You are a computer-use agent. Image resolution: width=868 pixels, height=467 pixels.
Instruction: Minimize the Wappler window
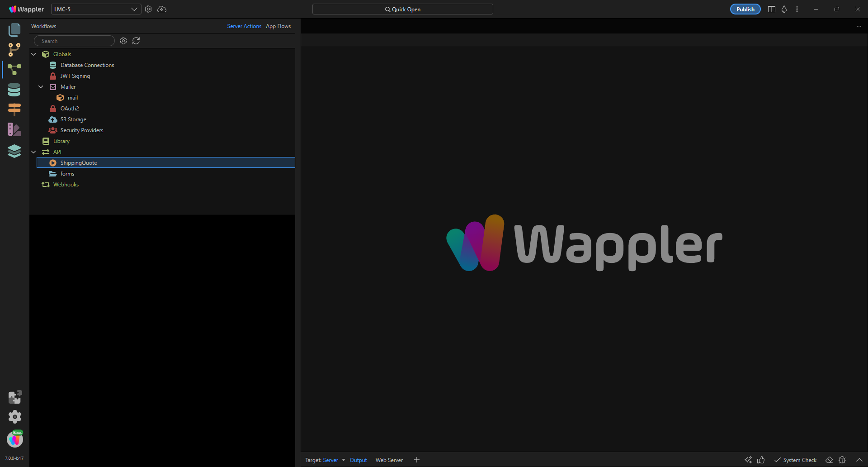click(816, 9)
